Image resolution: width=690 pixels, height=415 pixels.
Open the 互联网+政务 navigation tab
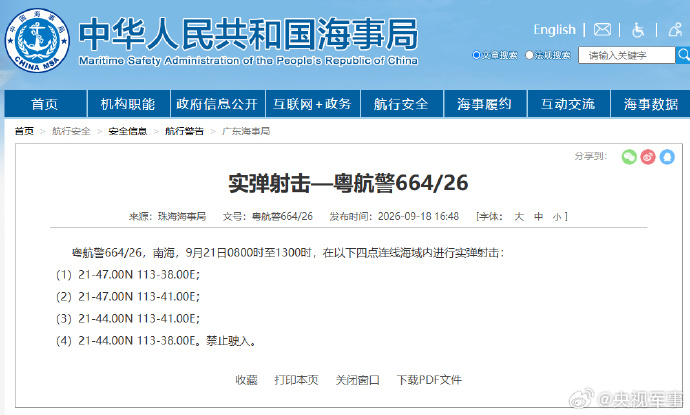pyautogui.click(x=313, y=104)
